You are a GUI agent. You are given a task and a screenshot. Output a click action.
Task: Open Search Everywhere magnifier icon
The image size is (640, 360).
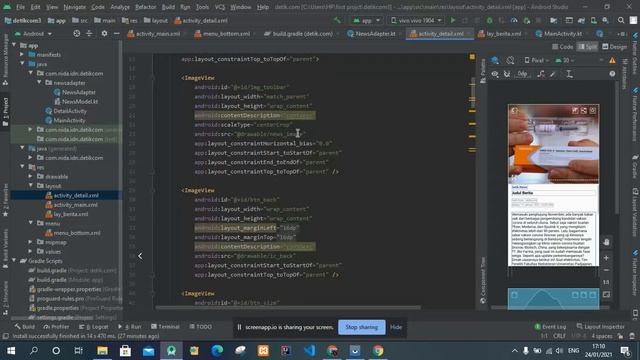621,20
